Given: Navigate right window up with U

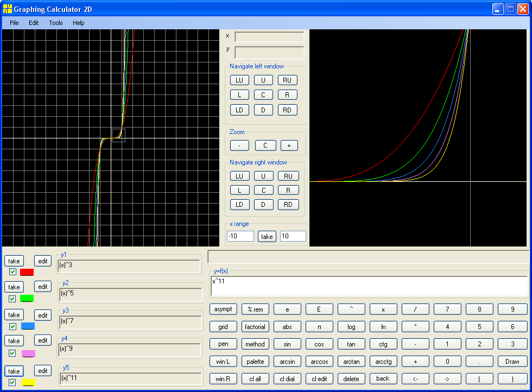Looking at the screenshot, I should click(x=264, y=176).
